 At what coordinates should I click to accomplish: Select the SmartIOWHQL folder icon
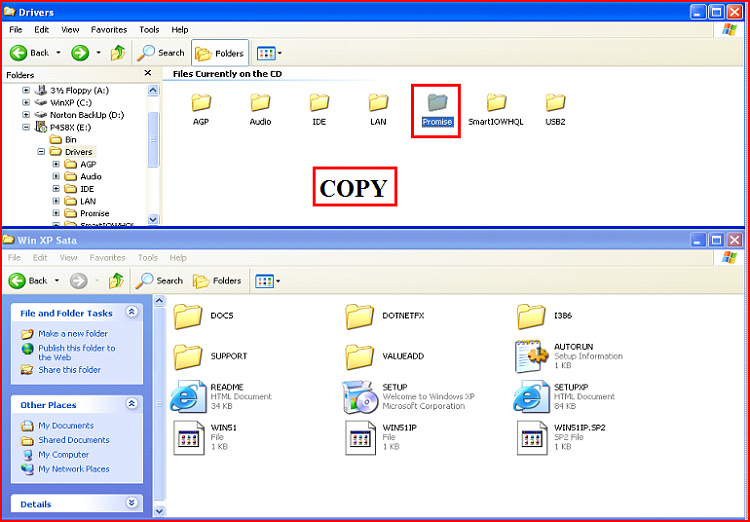(496, 102)
